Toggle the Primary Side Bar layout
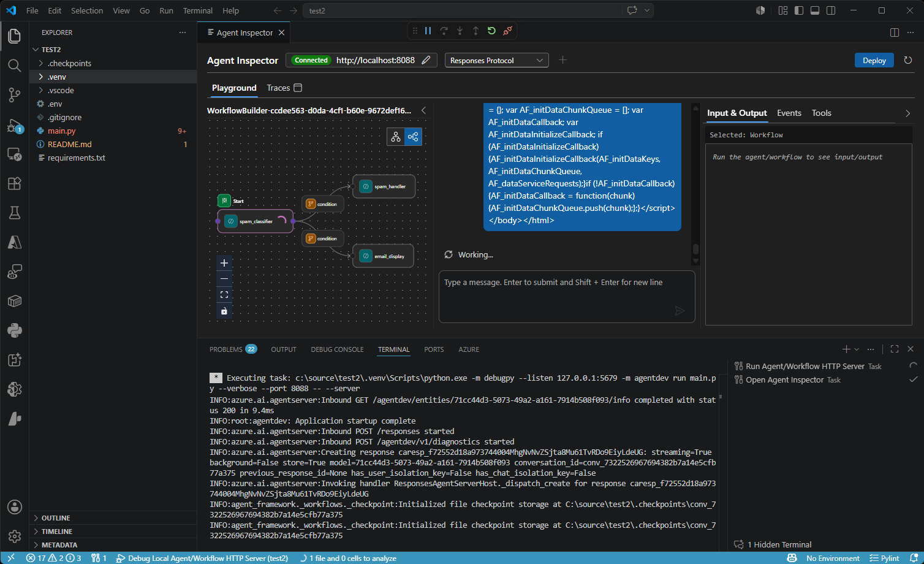The image size is (924, 564). tap(799, 10)
